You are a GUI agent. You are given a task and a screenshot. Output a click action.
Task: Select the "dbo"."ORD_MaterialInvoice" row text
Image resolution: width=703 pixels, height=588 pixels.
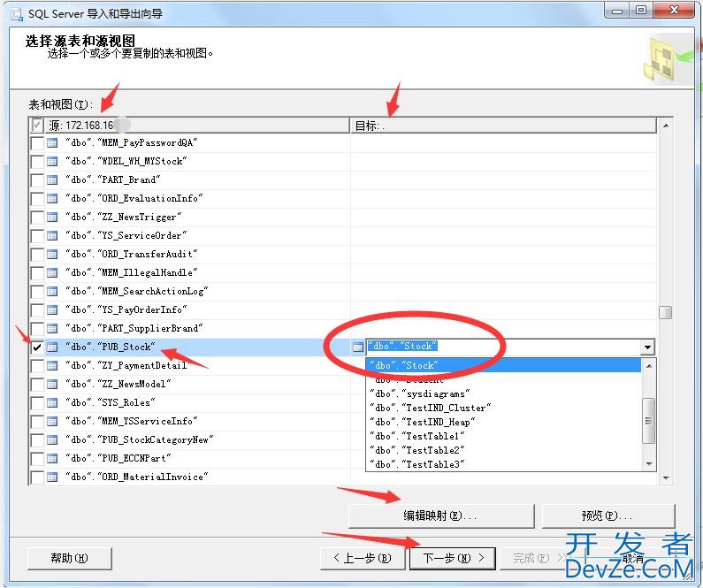coord(137,477)
